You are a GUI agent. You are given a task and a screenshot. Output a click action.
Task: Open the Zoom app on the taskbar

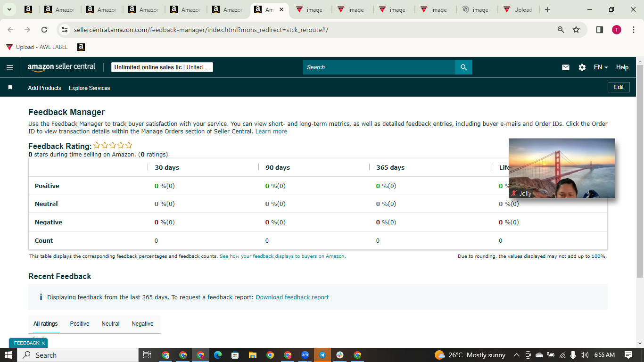point(305,355)
